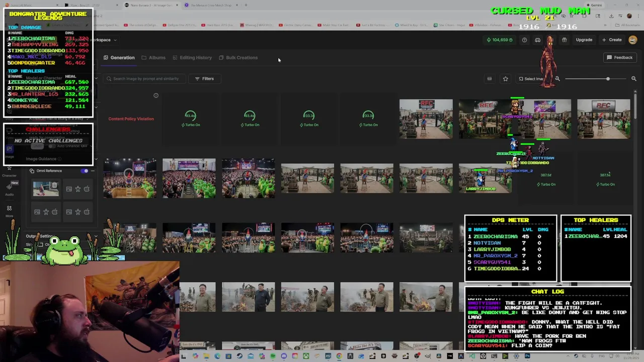Click the star icon in the second reference cell
The width and height of the screenshot is (644, 362).
tap(77, 189)
